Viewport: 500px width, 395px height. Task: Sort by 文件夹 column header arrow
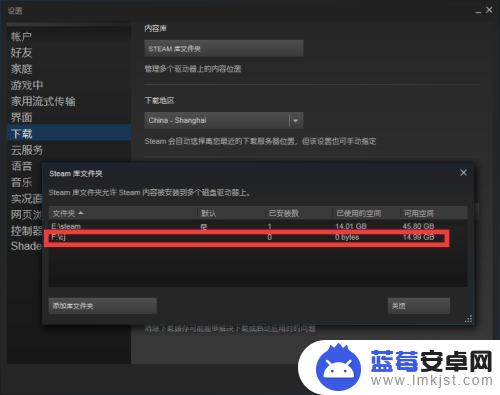81,213
